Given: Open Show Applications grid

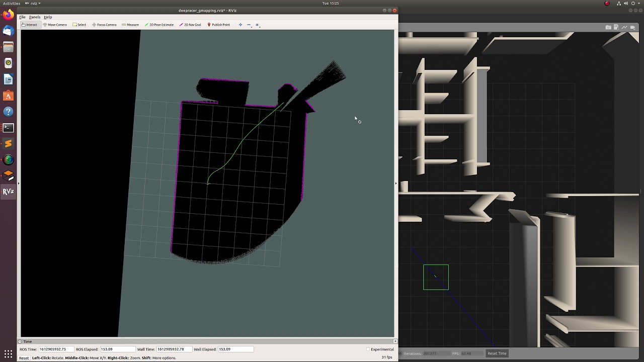Looking at the screenshot, I should click(8, 353).
